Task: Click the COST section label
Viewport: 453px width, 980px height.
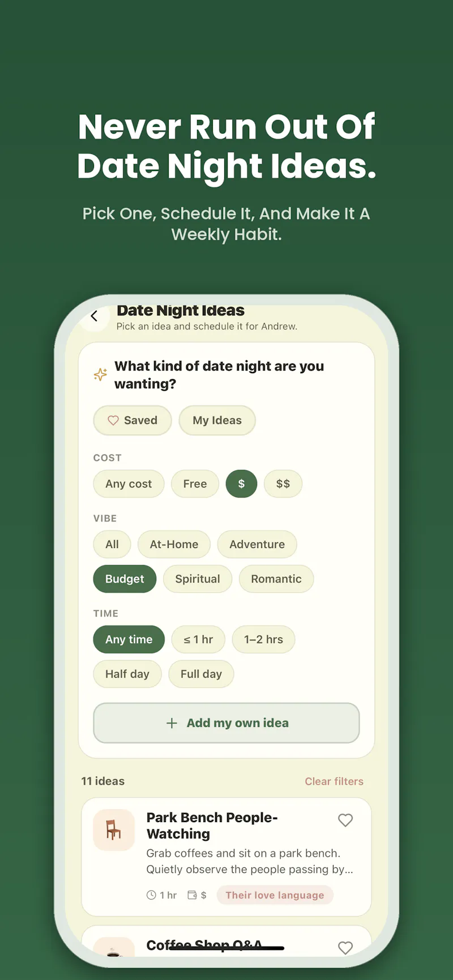Action: [x=108, y=457]
